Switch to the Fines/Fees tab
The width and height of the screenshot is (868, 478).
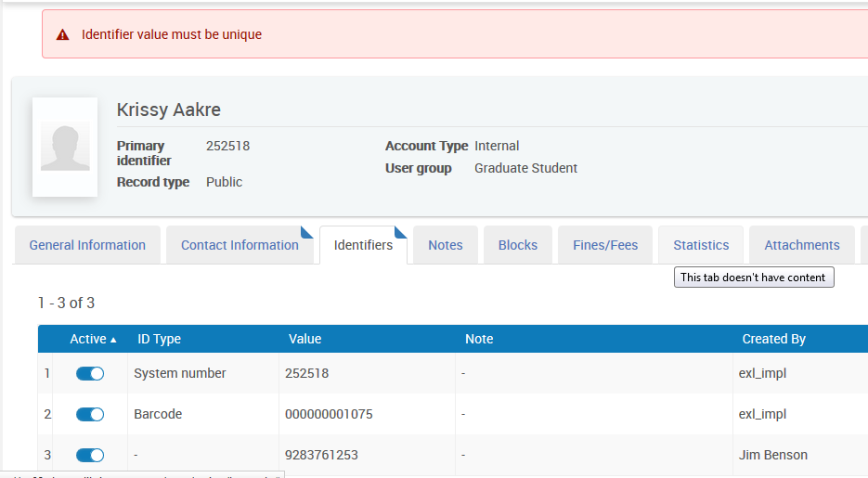coord(605,245)
